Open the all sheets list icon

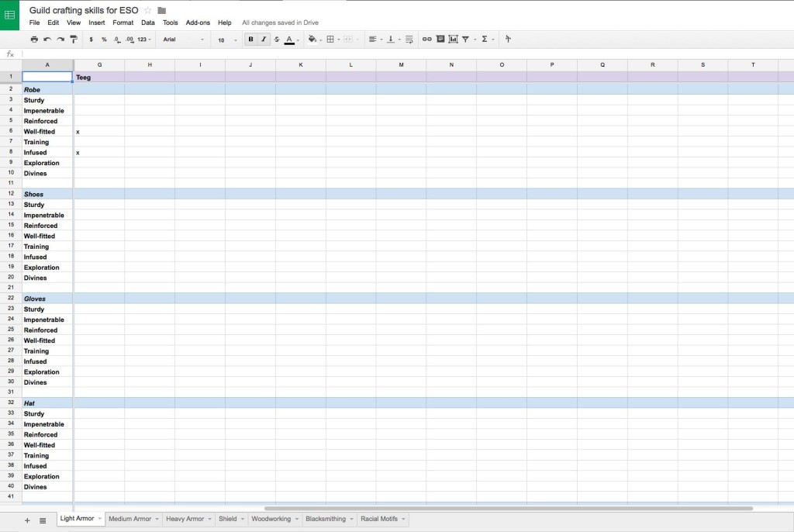43,520
